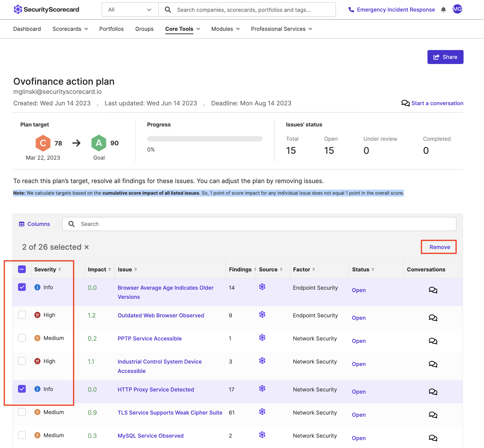Screen dimensions: 484x448
Task: Click source icon for Browser Average Age row
Action: [262, 287]
